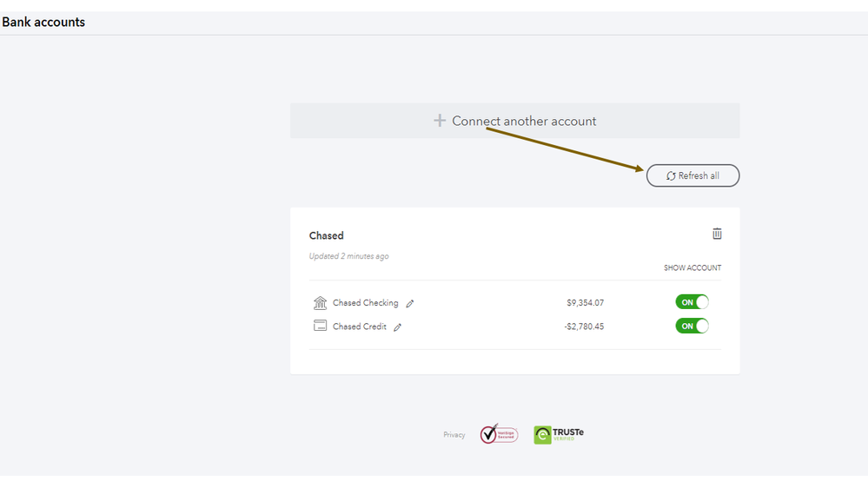Click the -$2,780.45 credit balance
This screenshot has width=868, height=488.
tap(582, 326)
